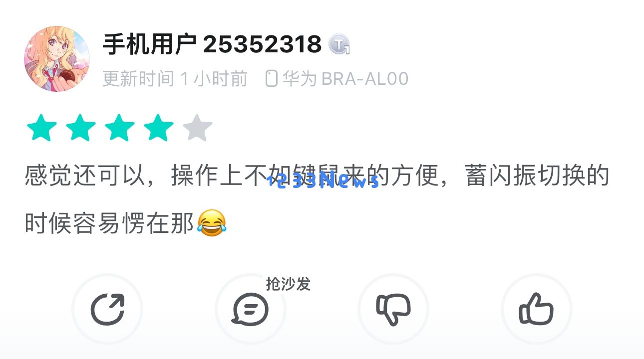Select the third teal rating star

(x=119, y=128)
